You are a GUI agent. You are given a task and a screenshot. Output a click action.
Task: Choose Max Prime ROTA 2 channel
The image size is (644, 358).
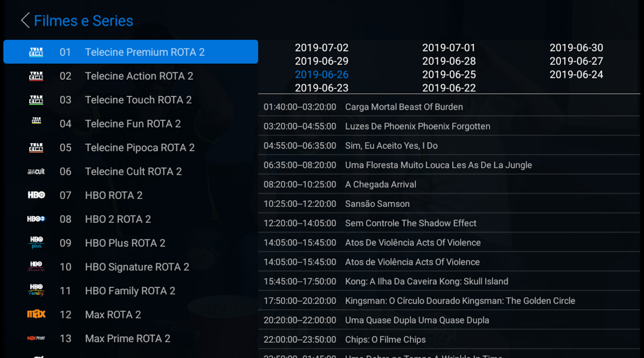pos(130,338)
